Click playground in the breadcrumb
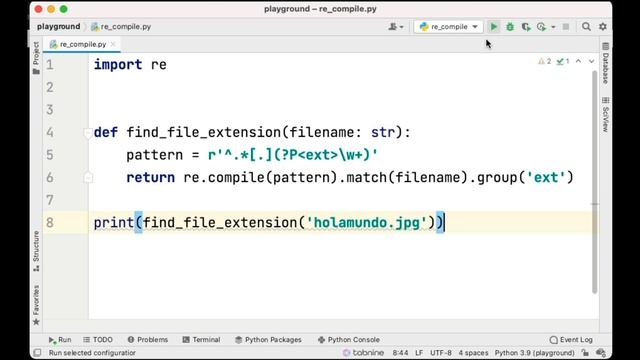 point(58,27)
